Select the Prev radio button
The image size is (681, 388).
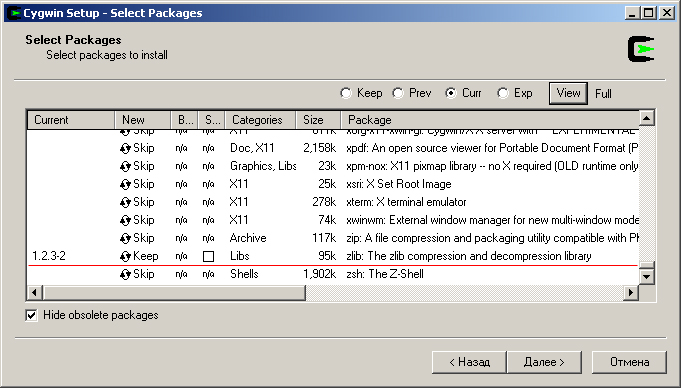tap(398, 93)
